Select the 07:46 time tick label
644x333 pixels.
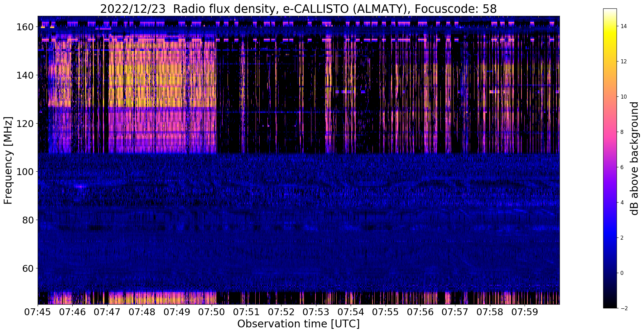tap(73, 312)
